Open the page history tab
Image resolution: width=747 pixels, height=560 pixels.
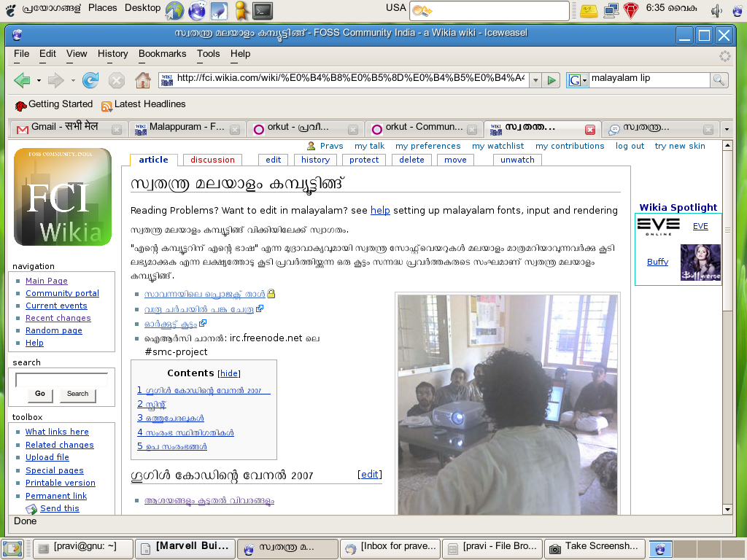coord(315,160)
